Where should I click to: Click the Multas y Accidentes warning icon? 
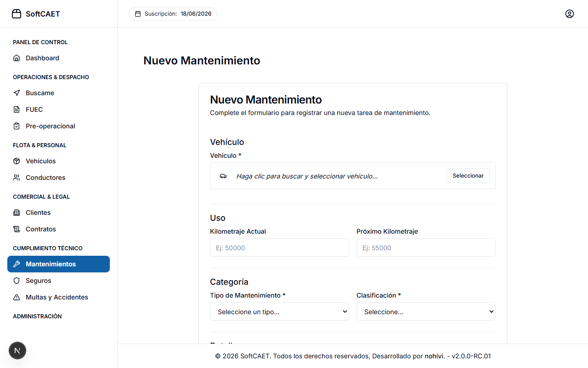coord(17,297)
